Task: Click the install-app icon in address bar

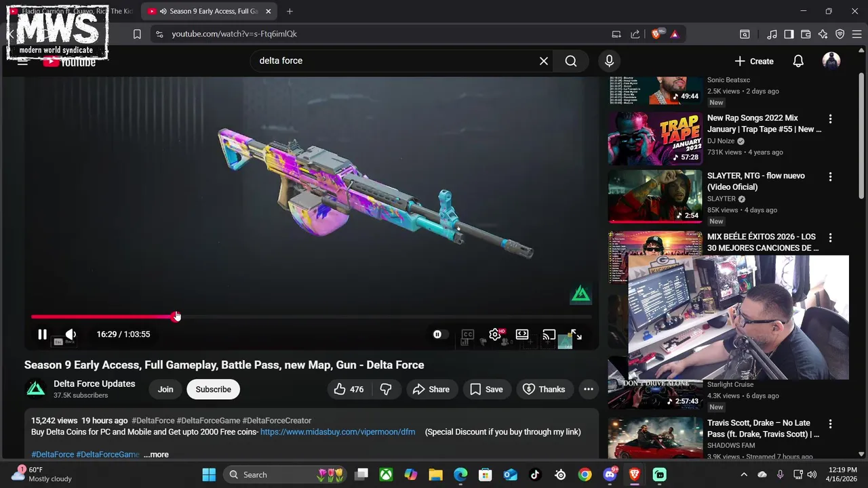Action: coord(616,34)
